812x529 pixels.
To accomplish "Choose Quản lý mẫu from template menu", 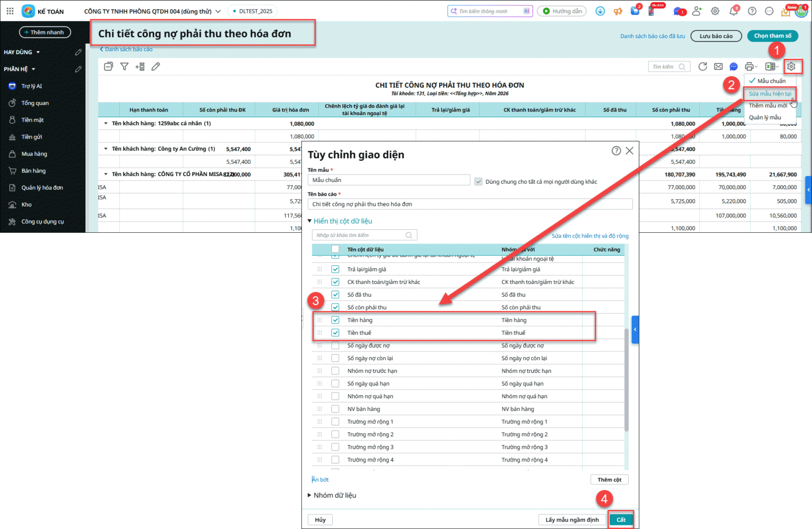I will (x=765, y=118).
